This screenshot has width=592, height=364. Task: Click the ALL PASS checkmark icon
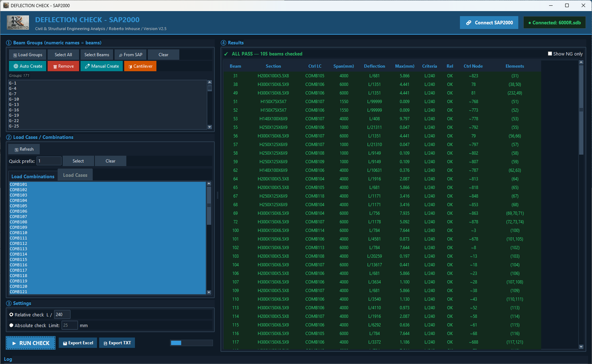(x=226, y=54)
